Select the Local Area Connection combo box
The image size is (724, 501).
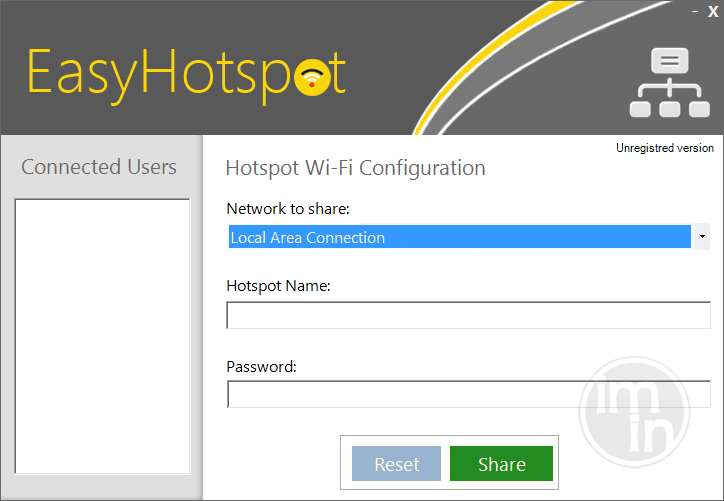469,237
